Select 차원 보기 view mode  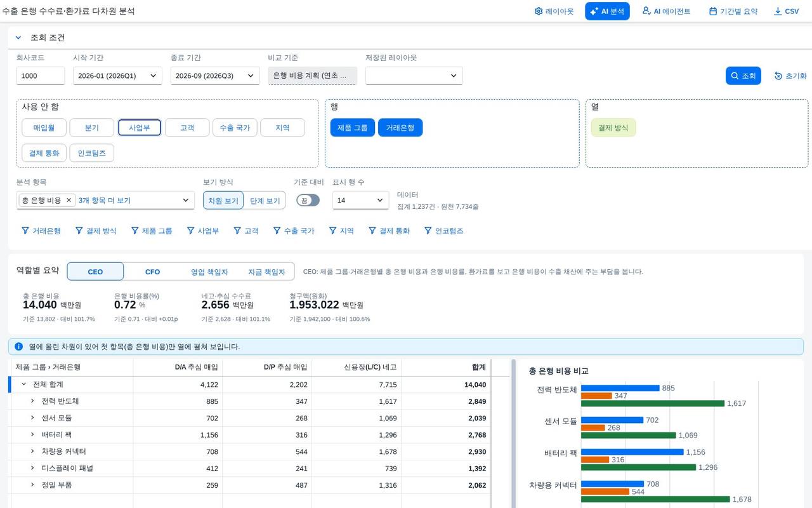coord(223,201)
